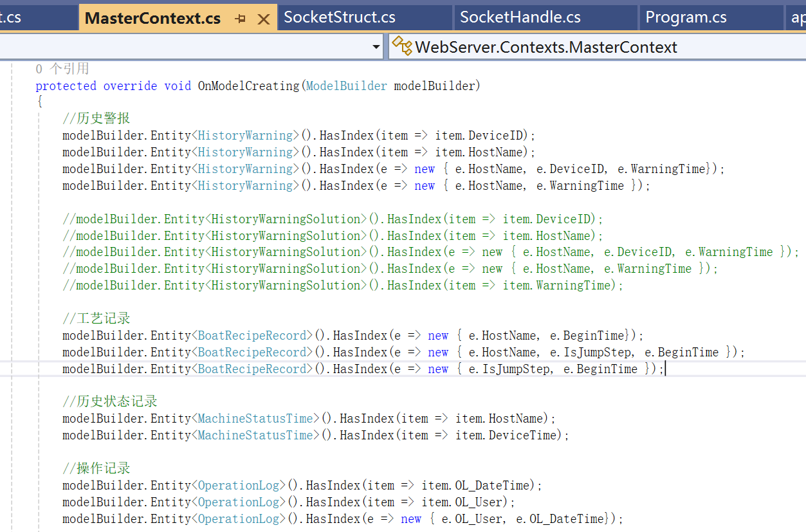Click the BoatRecipeRecord line with HostName, BeginTime only
Viewport: 806px width, 532px height.
click(353, 335)
